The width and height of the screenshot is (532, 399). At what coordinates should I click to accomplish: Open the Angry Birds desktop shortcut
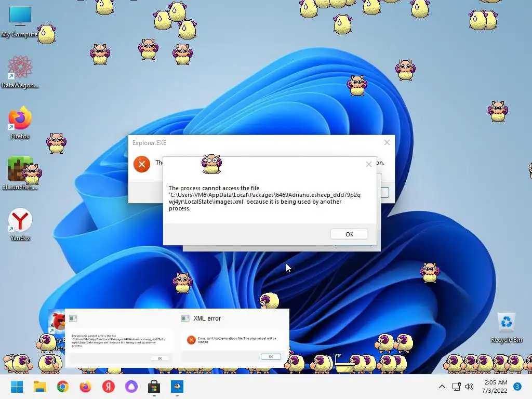click(57, 322)
